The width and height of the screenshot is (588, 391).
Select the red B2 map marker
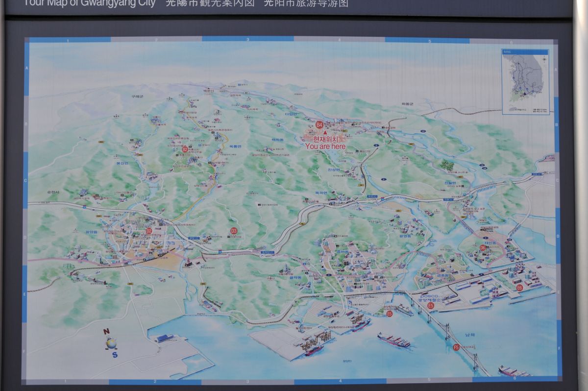point(185,149)
